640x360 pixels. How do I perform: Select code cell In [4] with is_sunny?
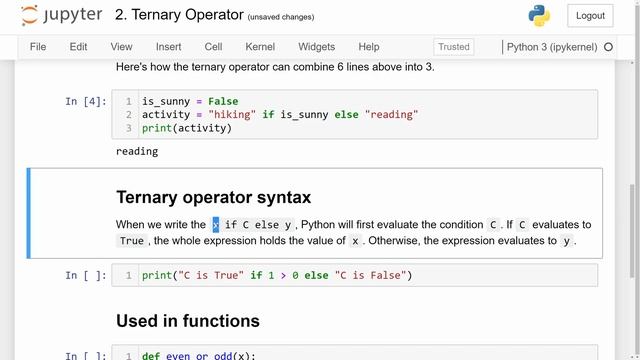click(355, 114)
